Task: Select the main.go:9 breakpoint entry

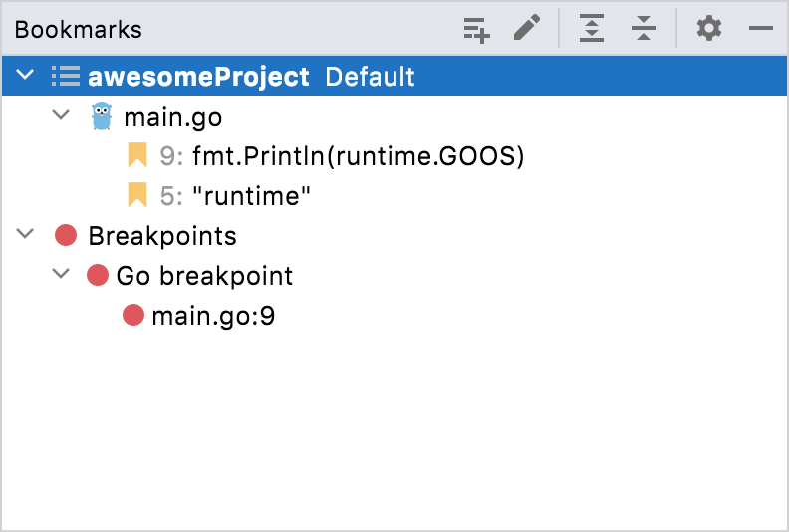Action: pyautogui.click(x=213, y=316)
